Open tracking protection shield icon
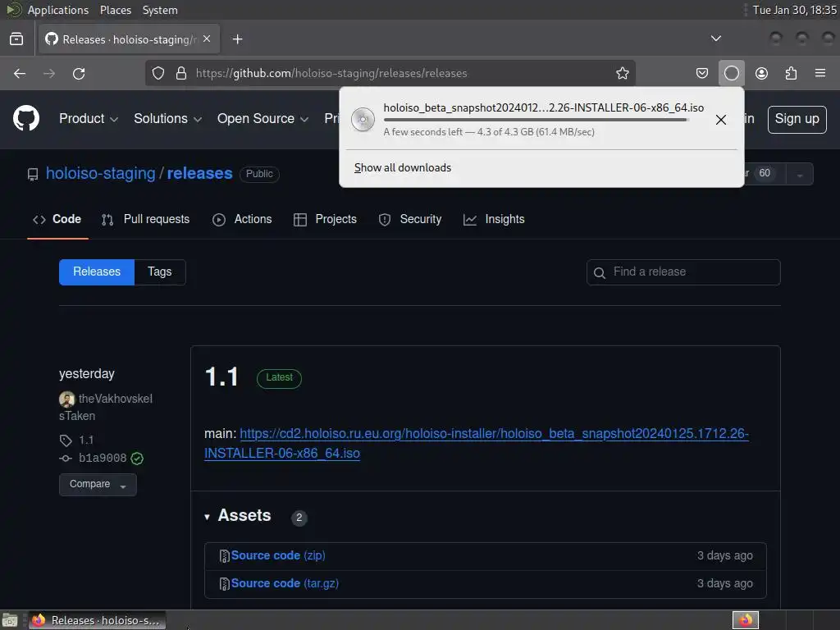This screenshot has width=840, height=630. point(158,73)
